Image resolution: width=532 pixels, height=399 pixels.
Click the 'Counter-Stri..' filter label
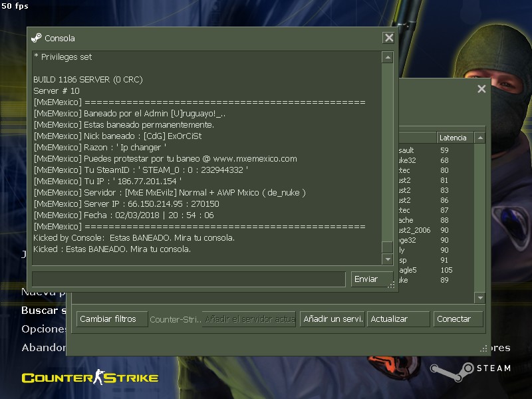[x=176, y=320]
